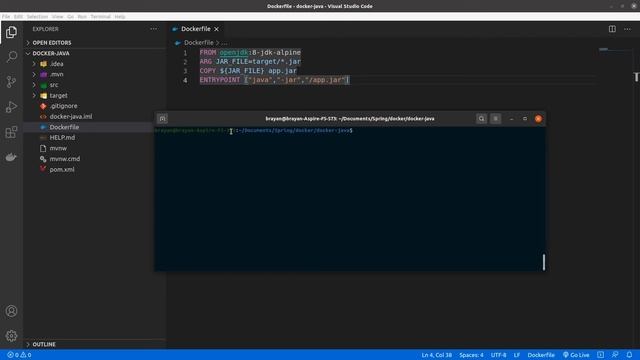The height and width of the screenshot is (360, 640).
Task: Open the Terminal menu
Action: coord(100,17)
